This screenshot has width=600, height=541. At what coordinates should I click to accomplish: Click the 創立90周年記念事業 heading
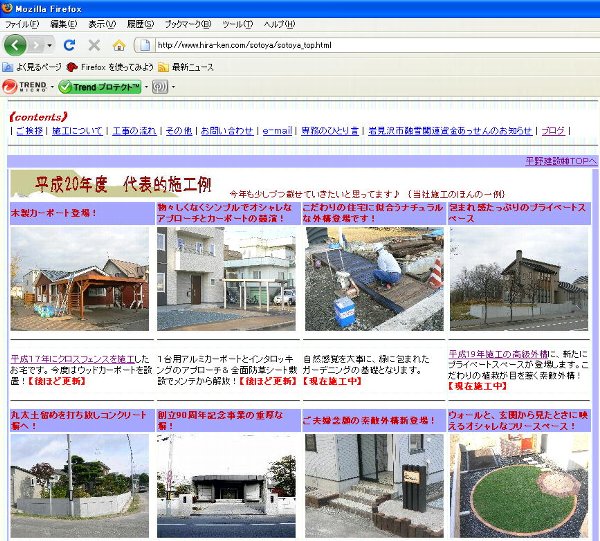coord(220,420)
